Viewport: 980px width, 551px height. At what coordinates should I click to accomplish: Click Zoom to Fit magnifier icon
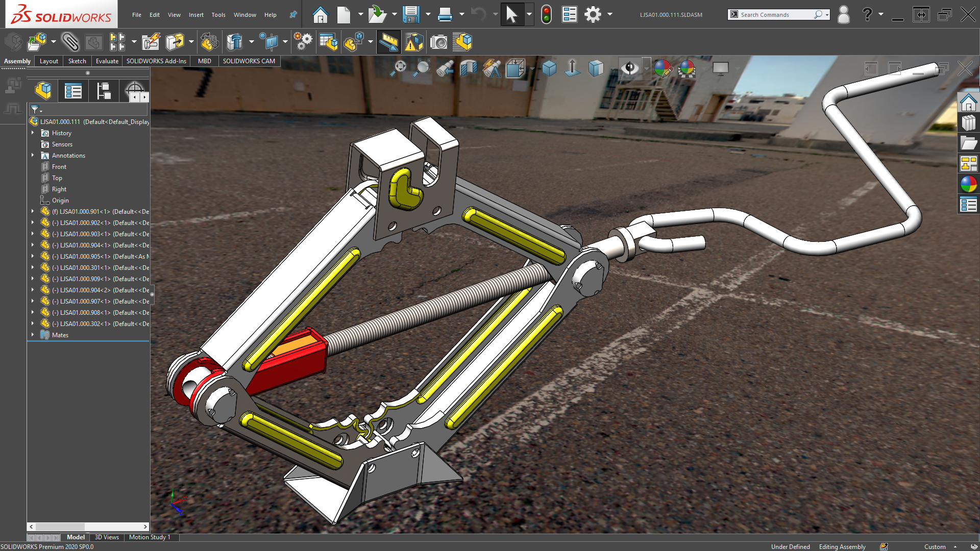pyautogui.click(x=400, y=68)
